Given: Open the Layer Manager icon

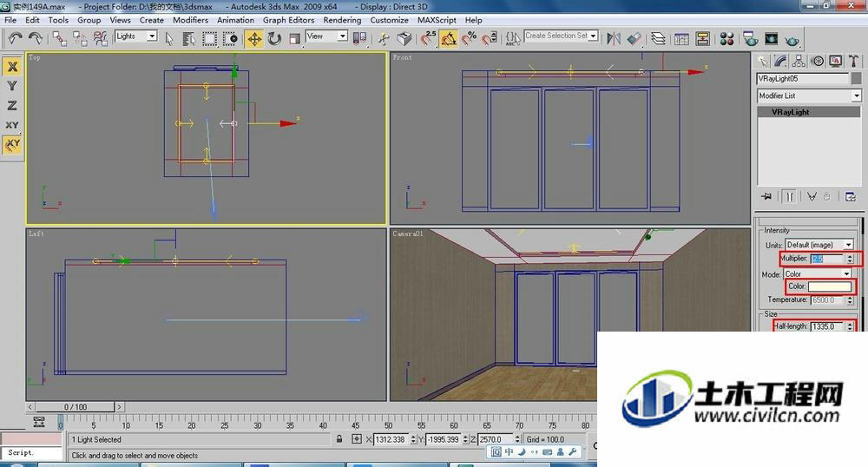Looking at the screenshot, I should click(x=658, y=38).
